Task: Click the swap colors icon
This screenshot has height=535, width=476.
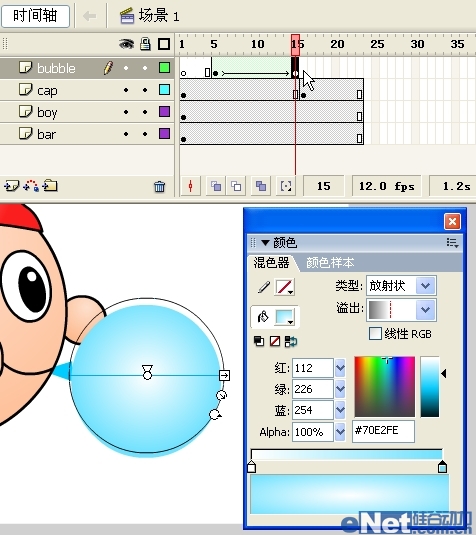Action: coord(291,341)
